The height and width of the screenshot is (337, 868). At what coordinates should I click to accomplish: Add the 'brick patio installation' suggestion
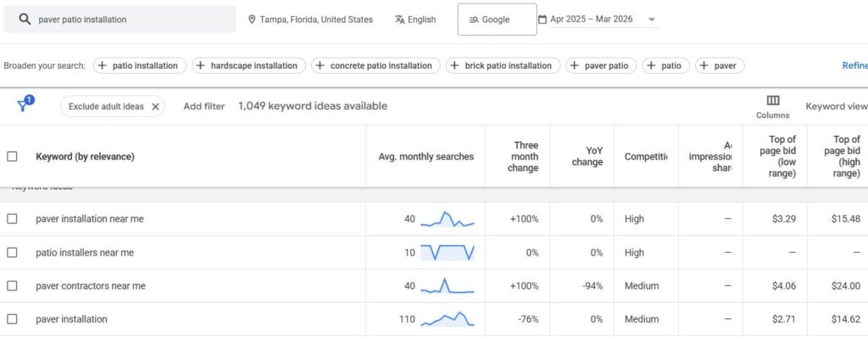(x=503, y=65)
